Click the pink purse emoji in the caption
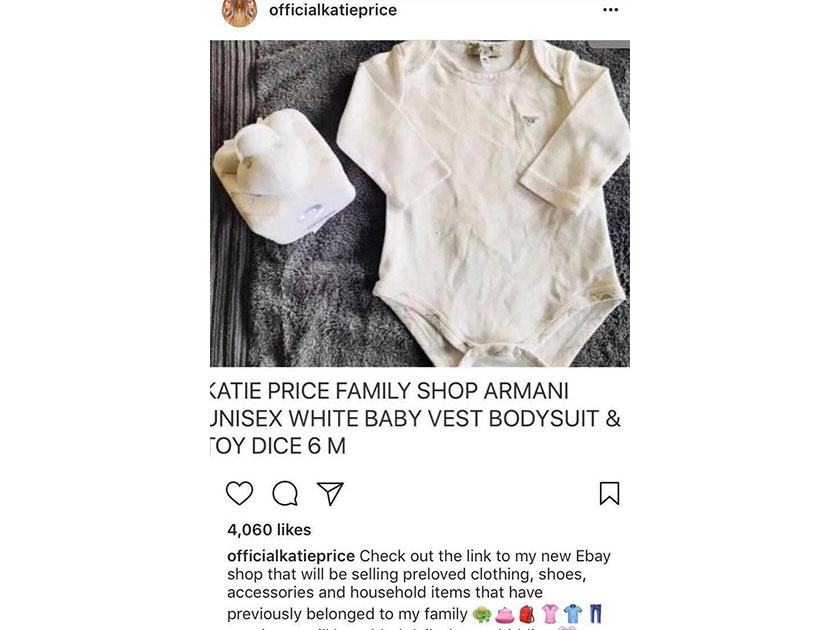Screen dimensions: 840x630 (505, 615)
